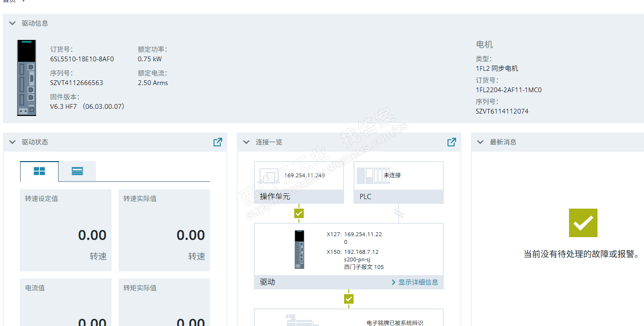644x326 pixels.
Task: Select the PLC connection box
Action: click(399, 182)
